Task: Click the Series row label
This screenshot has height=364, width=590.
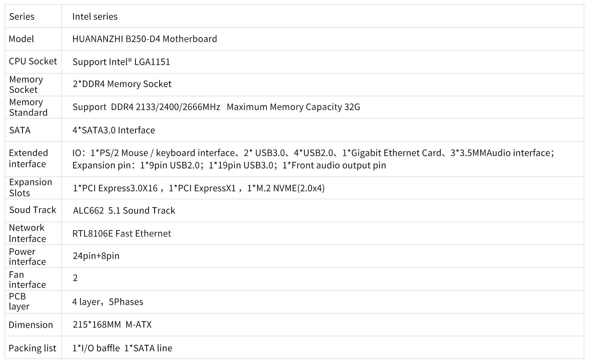Action: [22, 17]
